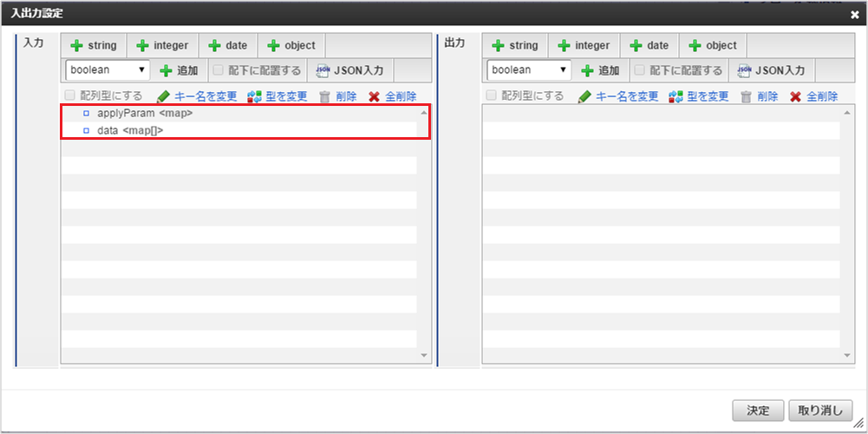Close the 入出力設定 dialog
This screenshot has height=434, width=868.
click(855, 15)
